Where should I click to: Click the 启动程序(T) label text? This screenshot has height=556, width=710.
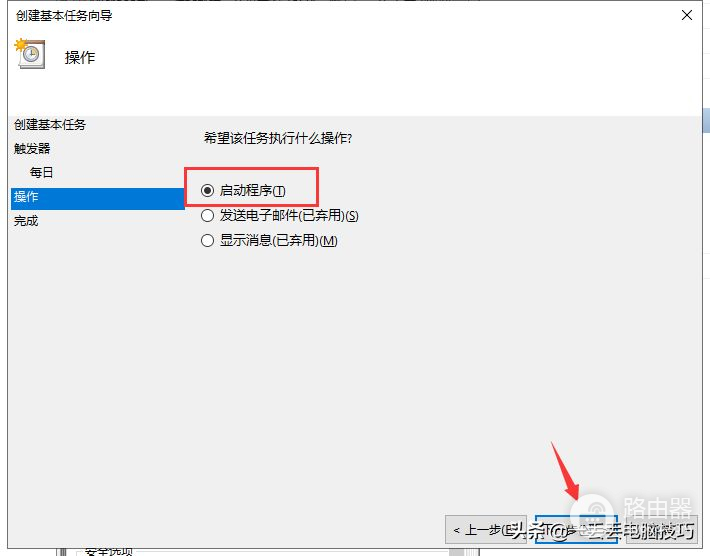[x=253, y=191]
